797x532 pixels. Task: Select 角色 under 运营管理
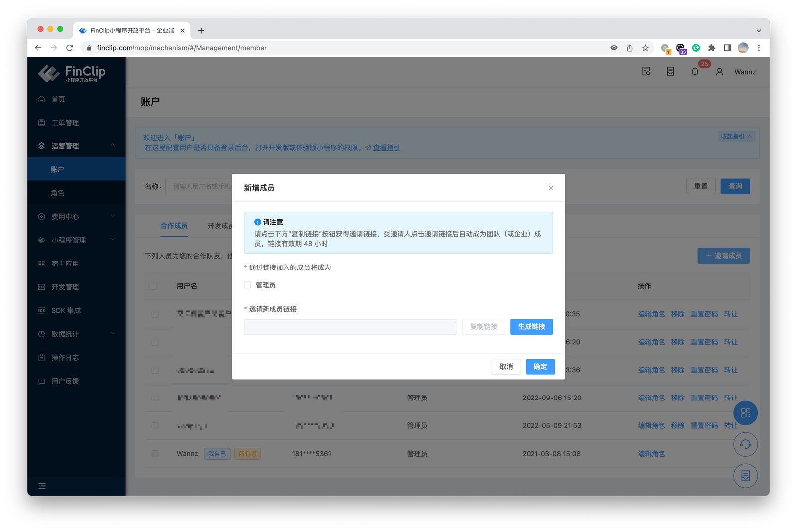58,193
